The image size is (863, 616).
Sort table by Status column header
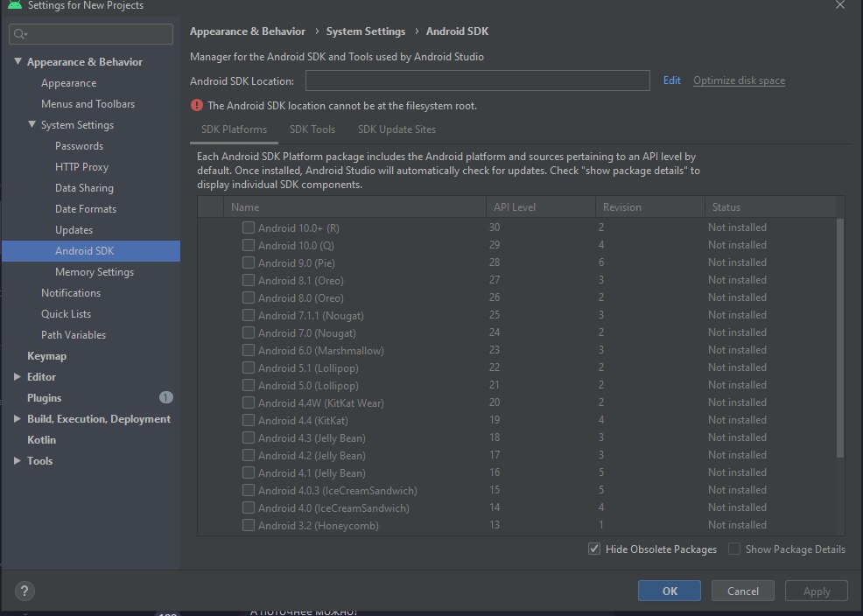[770, 206]
